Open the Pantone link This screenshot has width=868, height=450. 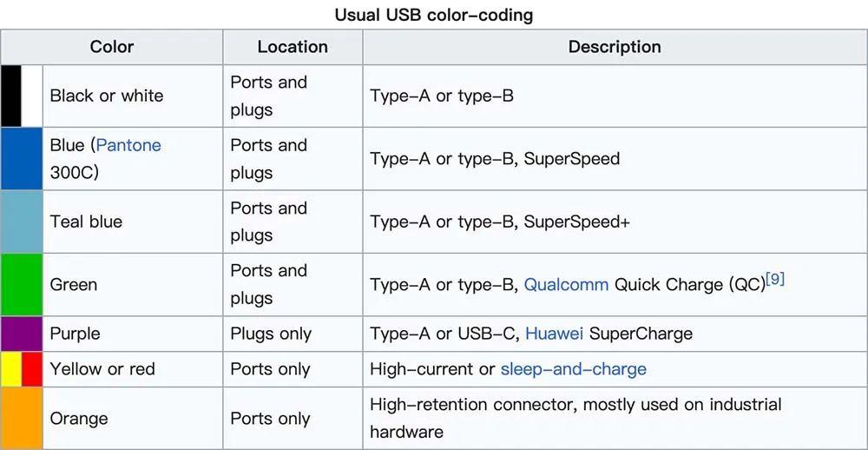[128, 145]
